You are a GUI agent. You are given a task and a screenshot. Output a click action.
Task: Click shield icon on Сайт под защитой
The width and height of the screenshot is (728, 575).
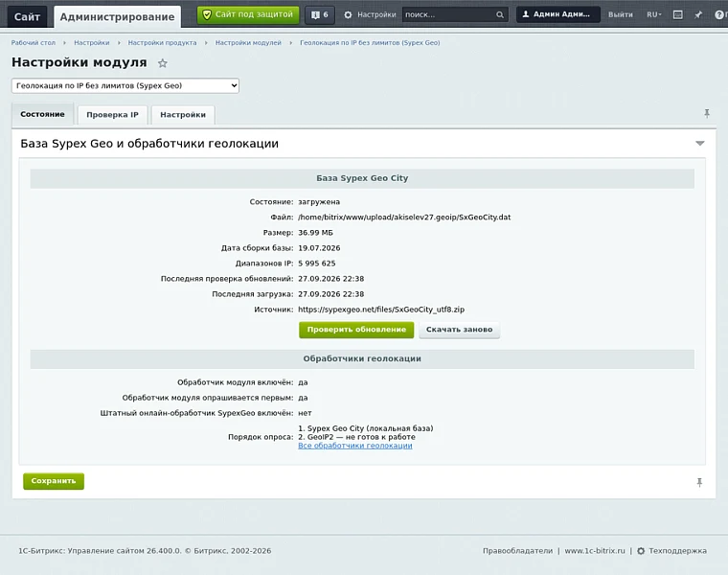[207, 15]
